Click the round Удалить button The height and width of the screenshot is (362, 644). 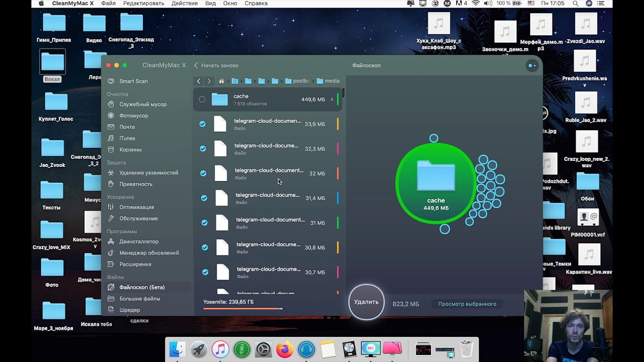[366, 302]
